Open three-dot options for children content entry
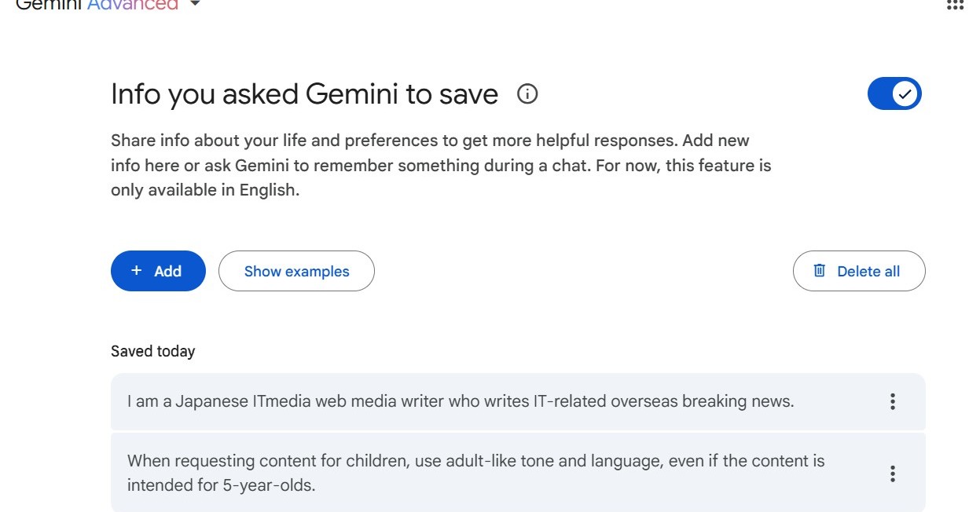Screen dimensions: 980x512 pos(892,474)
